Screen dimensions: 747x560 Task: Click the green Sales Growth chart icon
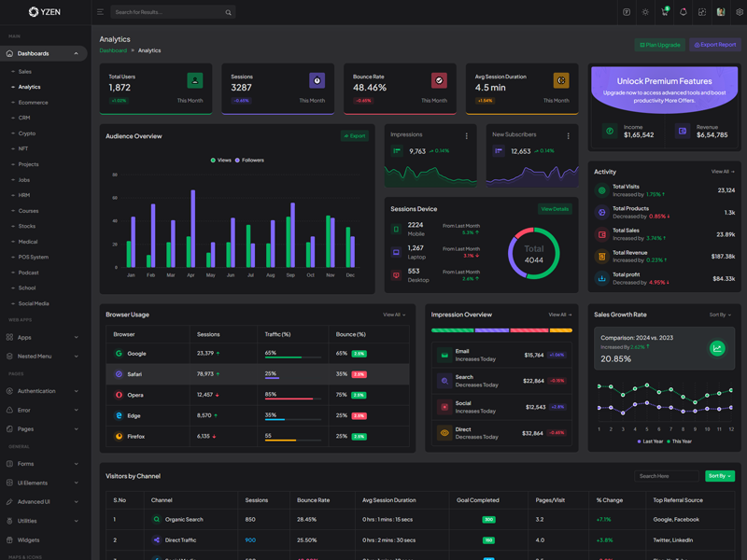(717, 348)
